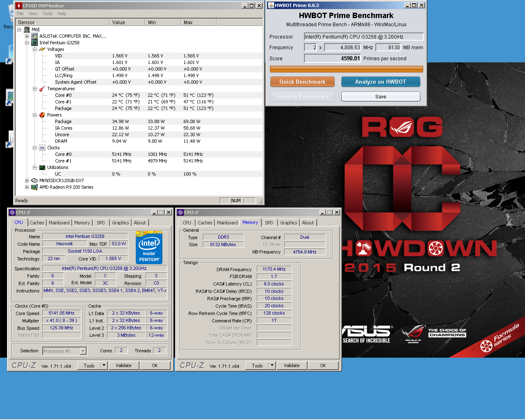The height and width of the screenshot is (420, 525).
Task: Expand the ASUSTeK COMPUTER INC. node
Action: (27, 36)
